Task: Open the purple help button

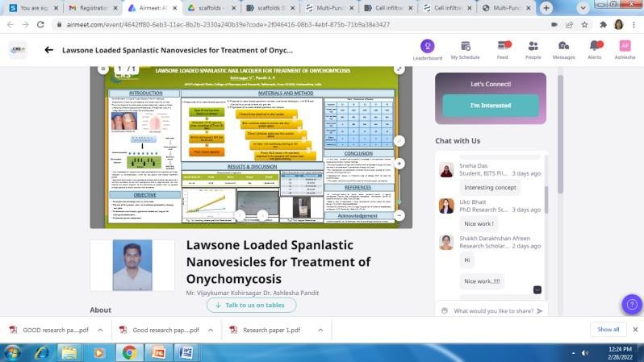Action: pos(632,305)
